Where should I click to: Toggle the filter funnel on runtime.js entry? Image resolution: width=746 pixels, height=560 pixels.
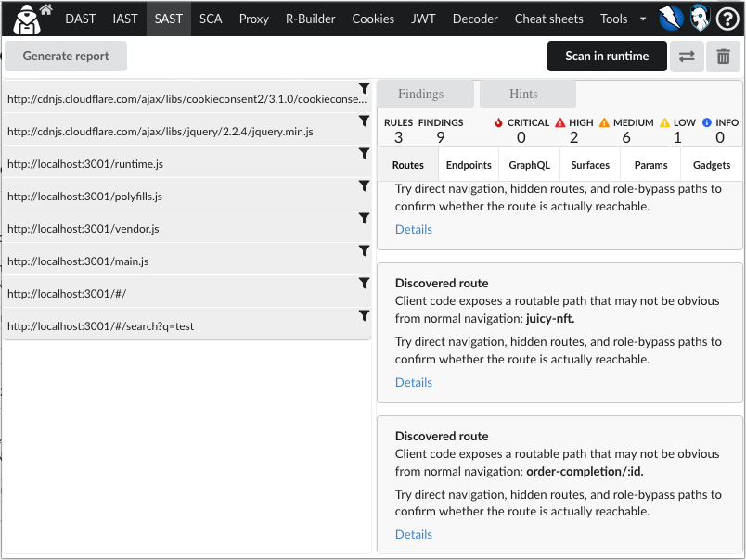[x=364, y=153]
